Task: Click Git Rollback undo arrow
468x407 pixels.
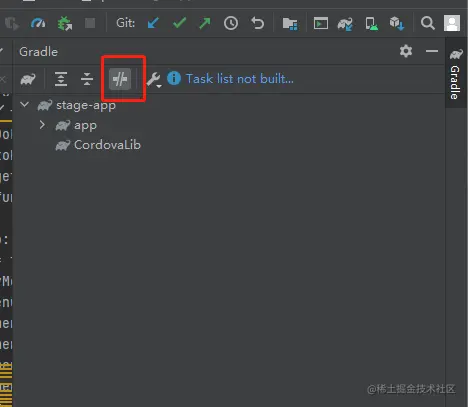Action: tap(257, 23)
